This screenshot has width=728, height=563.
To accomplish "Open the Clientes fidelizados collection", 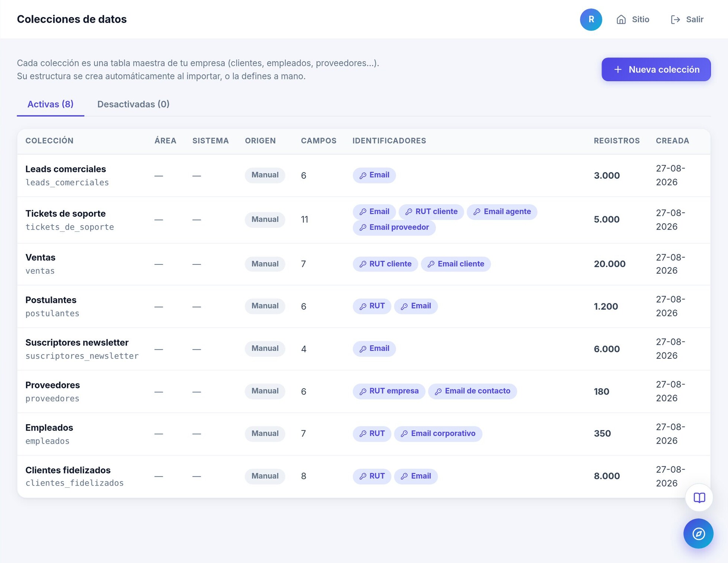I will [x=68, y=470].
